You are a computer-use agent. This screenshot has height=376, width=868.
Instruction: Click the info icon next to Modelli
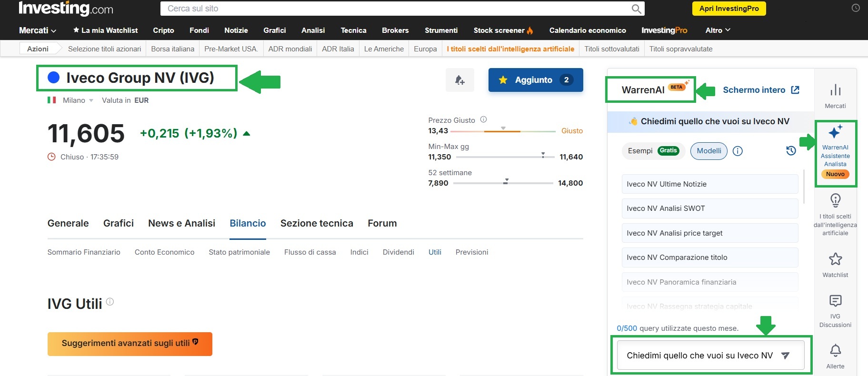coord(738,151)
